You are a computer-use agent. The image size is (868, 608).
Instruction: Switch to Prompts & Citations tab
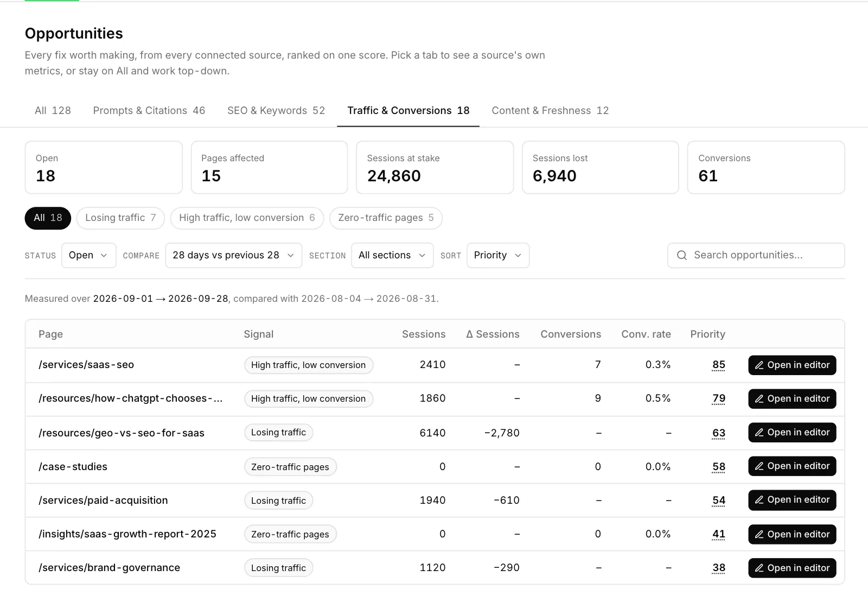pyautogui.click(x=149, y=111)
